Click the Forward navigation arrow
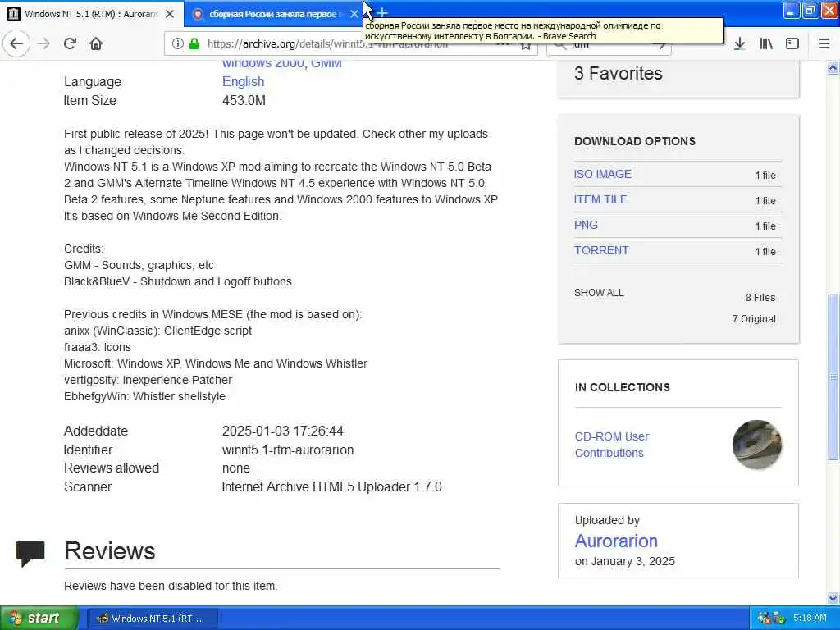The height and width of the screenshot is (630, 840). pos(43,43)
